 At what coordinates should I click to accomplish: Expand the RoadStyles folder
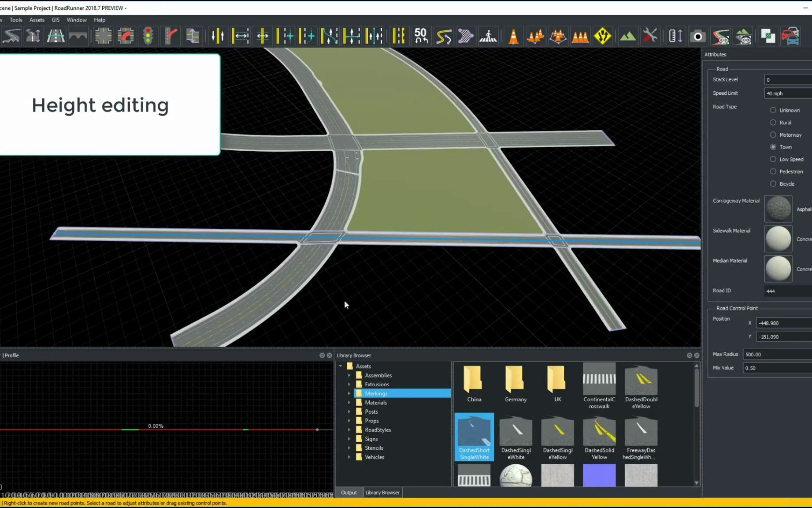349,430
